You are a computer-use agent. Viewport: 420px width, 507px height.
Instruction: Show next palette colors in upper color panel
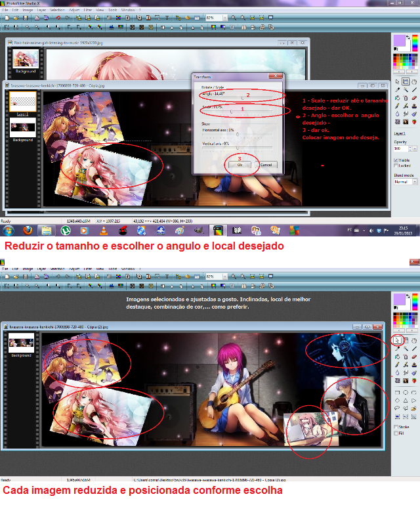(411, 72)
